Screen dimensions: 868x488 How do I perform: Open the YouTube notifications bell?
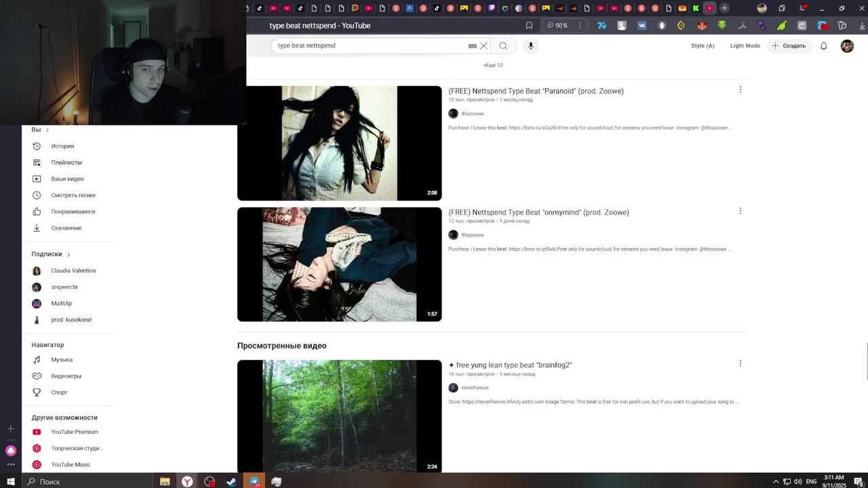(x=824, y=45)
